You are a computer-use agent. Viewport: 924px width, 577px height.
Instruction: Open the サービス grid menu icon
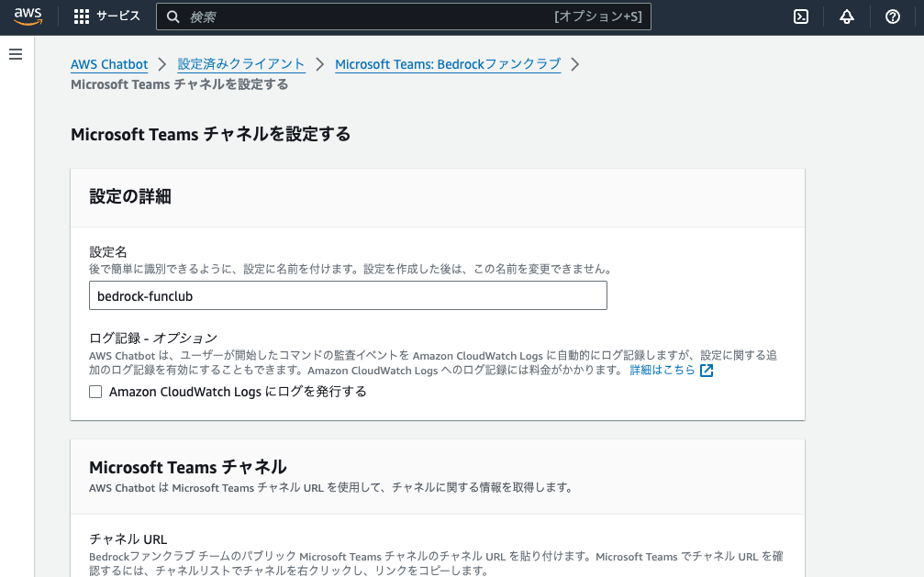coord(82,17)
